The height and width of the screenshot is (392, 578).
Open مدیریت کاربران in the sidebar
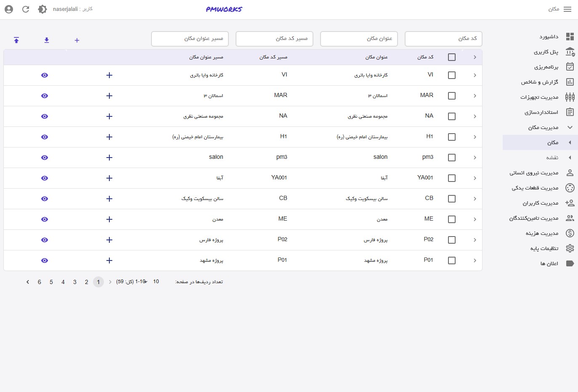click(540, 203)
